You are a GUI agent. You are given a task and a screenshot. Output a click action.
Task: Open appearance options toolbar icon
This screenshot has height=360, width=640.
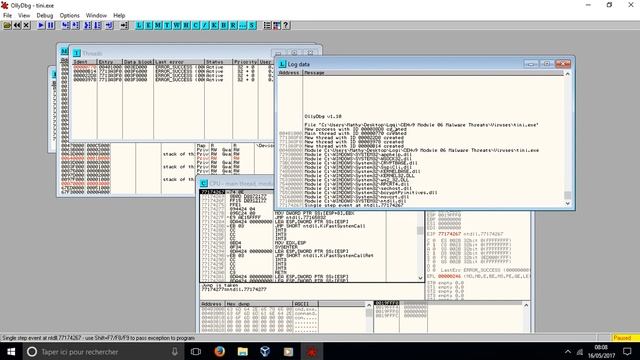277,25
